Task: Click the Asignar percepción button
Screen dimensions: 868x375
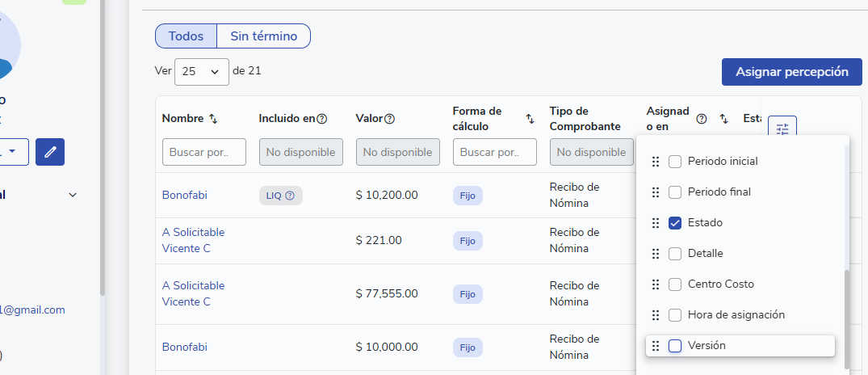Action: 792,72
